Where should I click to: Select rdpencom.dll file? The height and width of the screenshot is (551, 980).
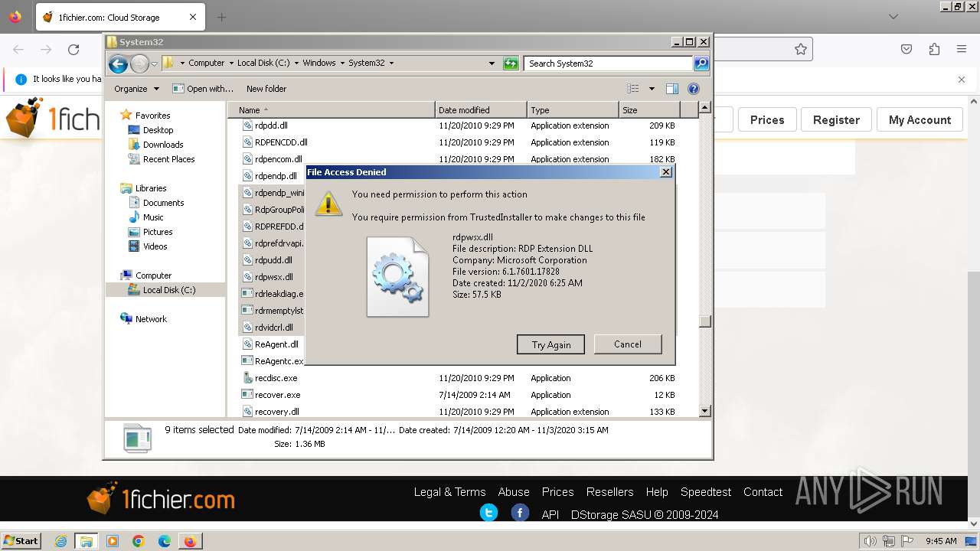click(279, 159)
